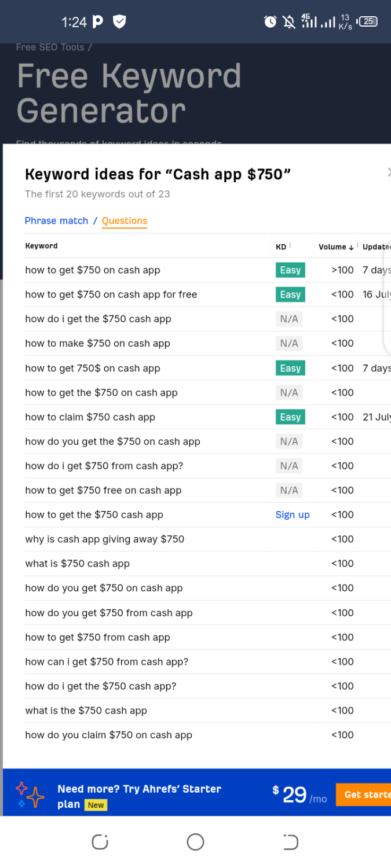
Task: Select 'how to make $750 on cash app'
Action: point(97,343)
